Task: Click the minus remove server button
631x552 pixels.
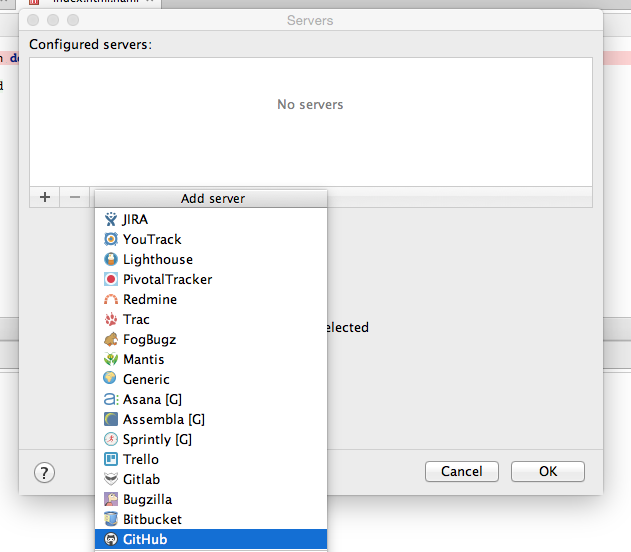Action: 74,197
